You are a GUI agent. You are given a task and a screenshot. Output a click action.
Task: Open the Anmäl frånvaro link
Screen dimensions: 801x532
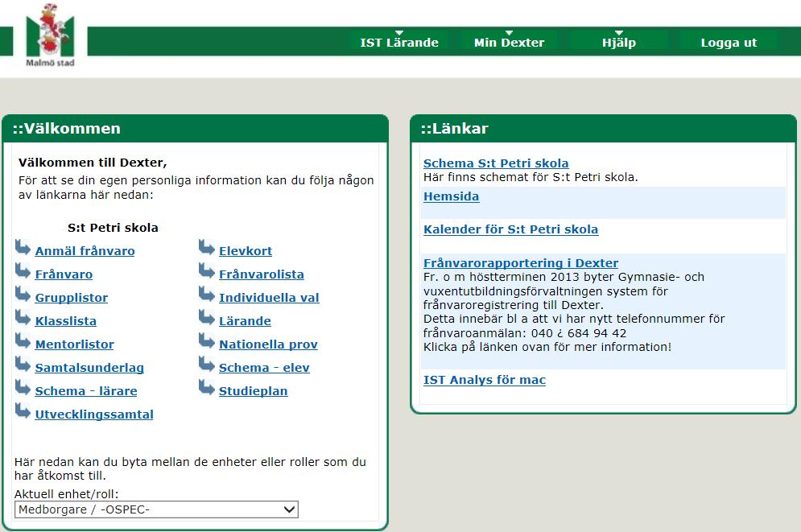pyautogui.click(x=85, y=251)
